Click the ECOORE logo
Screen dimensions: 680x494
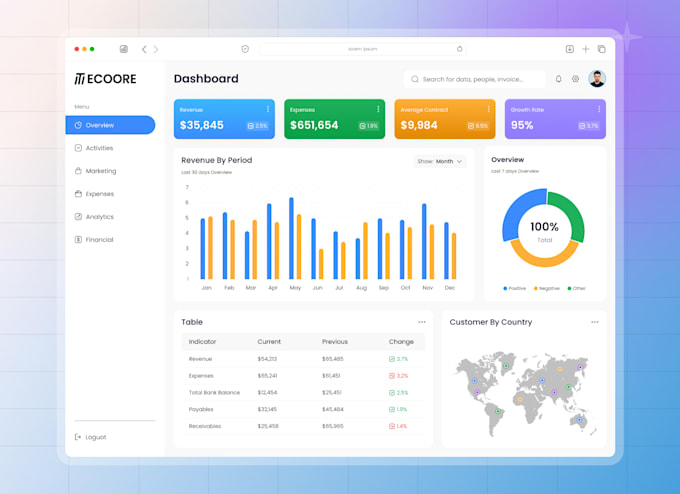click(x=105, y=79)
